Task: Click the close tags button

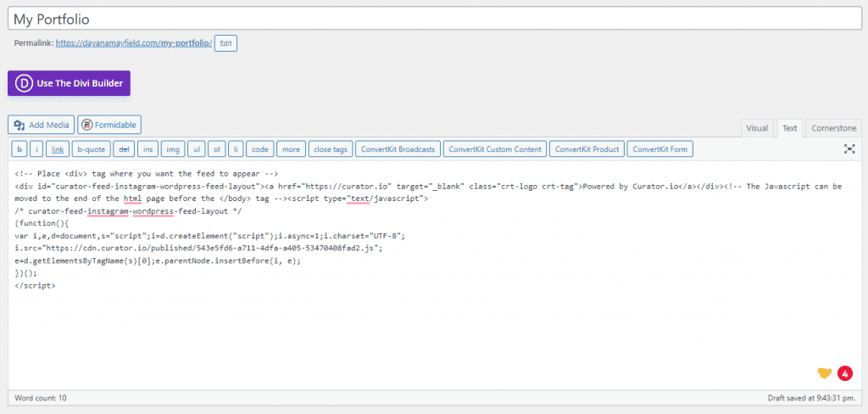Action: pos(331,149)
